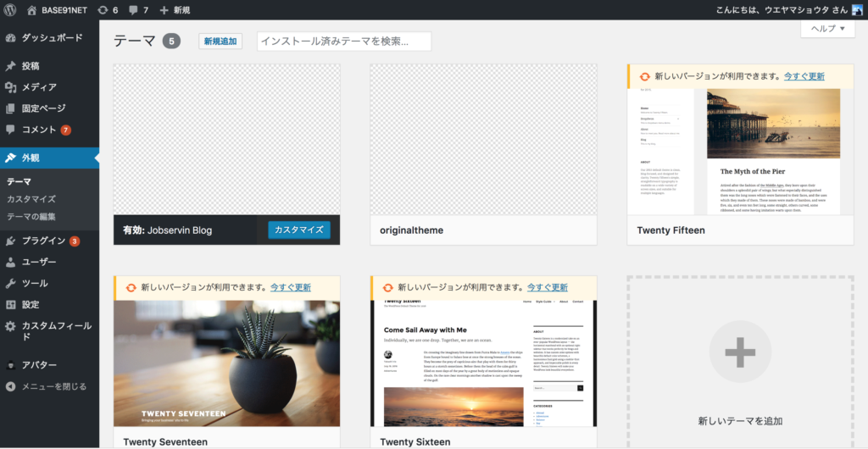
Task: Click the theme count badge 5
Action: pos(171,42)
